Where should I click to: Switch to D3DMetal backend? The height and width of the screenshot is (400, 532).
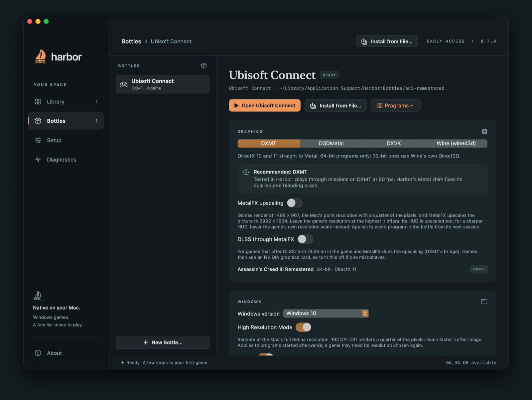tap(331, 143)
